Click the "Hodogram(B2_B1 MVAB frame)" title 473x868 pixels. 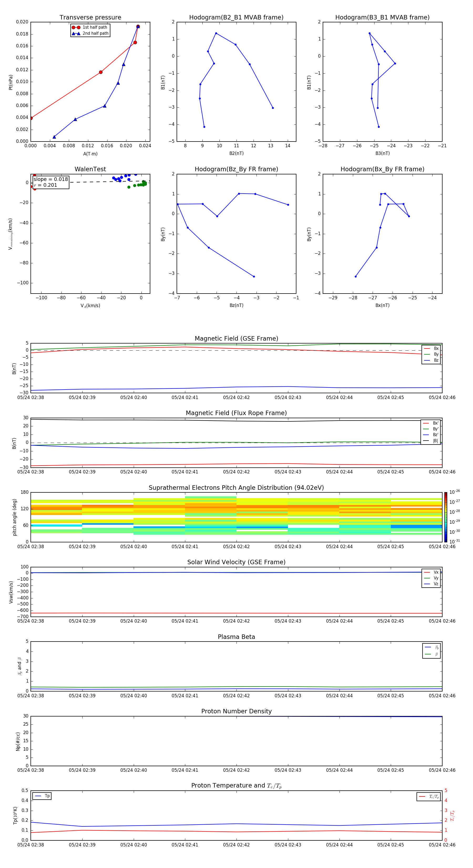pos(236,18)
